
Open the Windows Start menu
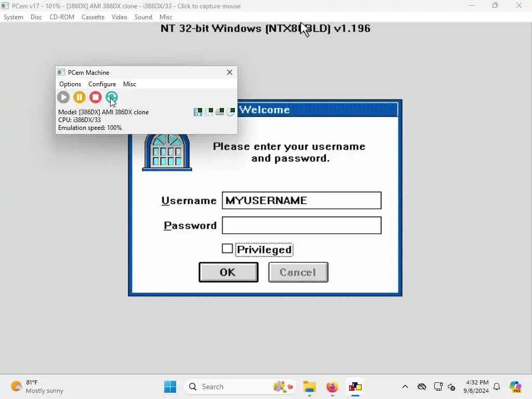click(170, 387)
